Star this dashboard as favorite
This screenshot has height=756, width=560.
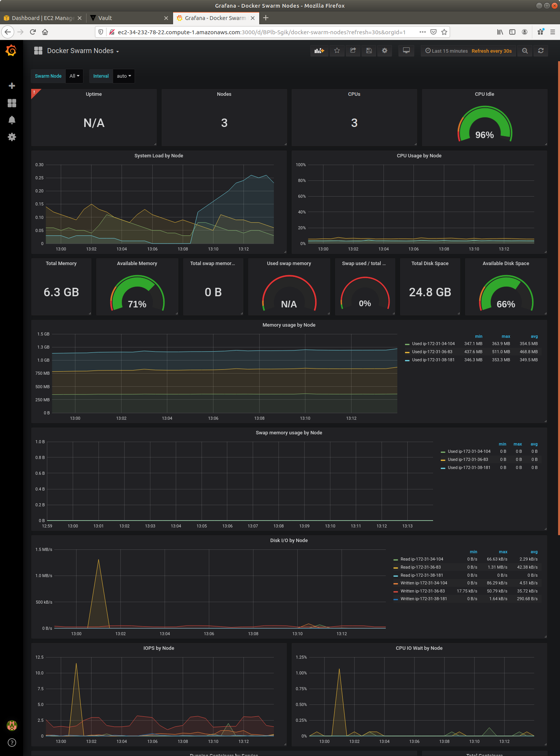(x=337, y=51)
